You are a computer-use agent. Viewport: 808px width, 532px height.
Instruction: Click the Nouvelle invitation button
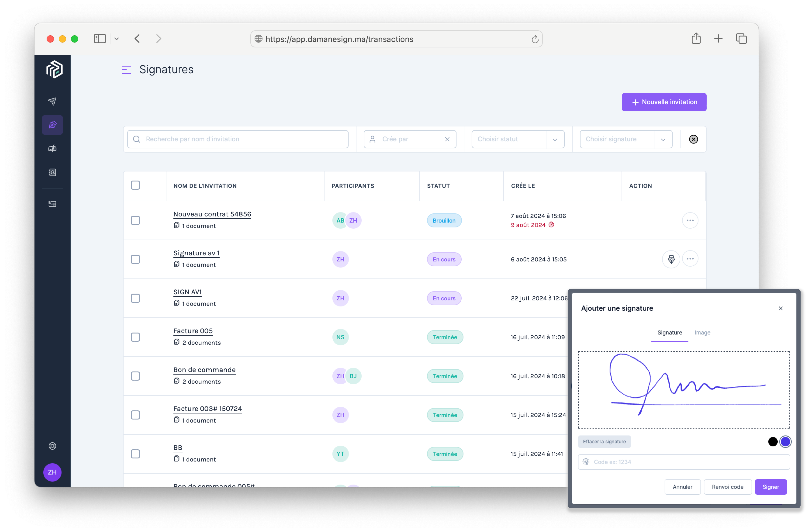point(664,102)
